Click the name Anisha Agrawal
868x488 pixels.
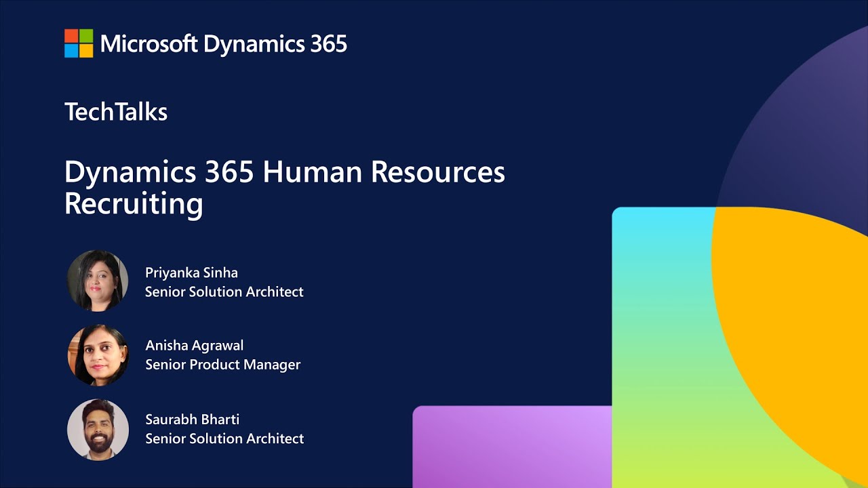pos(195,346)
